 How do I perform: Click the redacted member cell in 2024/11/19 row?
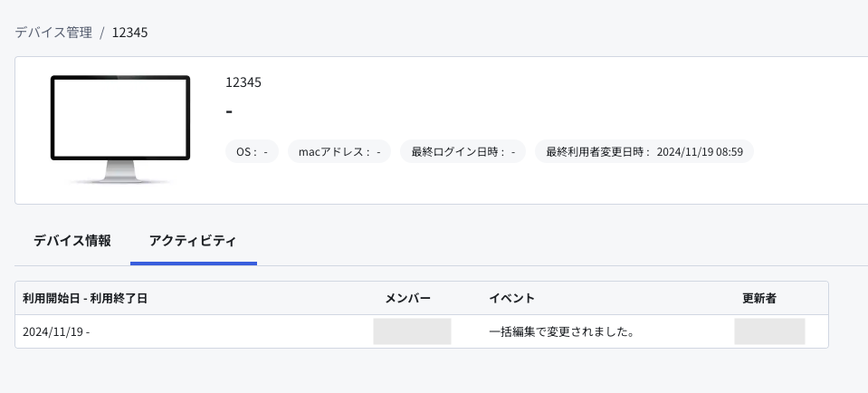pos(412,331)
